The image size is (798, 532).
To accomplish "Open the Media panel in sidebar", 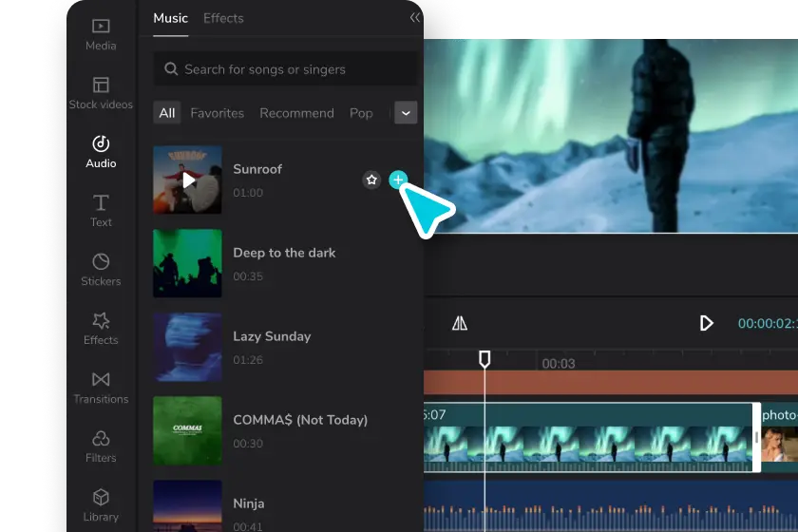I will tap(101, 35).
